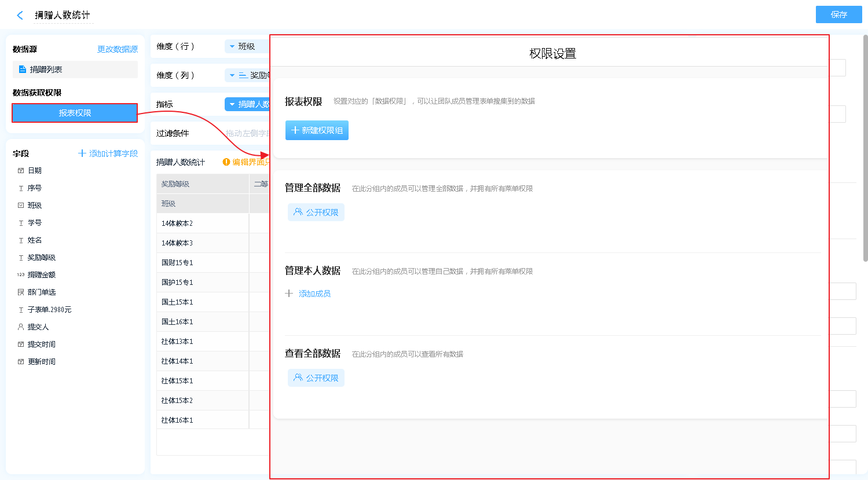The height and width of the screenshot is (480, 868).
Task: Click the orange warning icon beside 编辑界面
Action: 226,162
